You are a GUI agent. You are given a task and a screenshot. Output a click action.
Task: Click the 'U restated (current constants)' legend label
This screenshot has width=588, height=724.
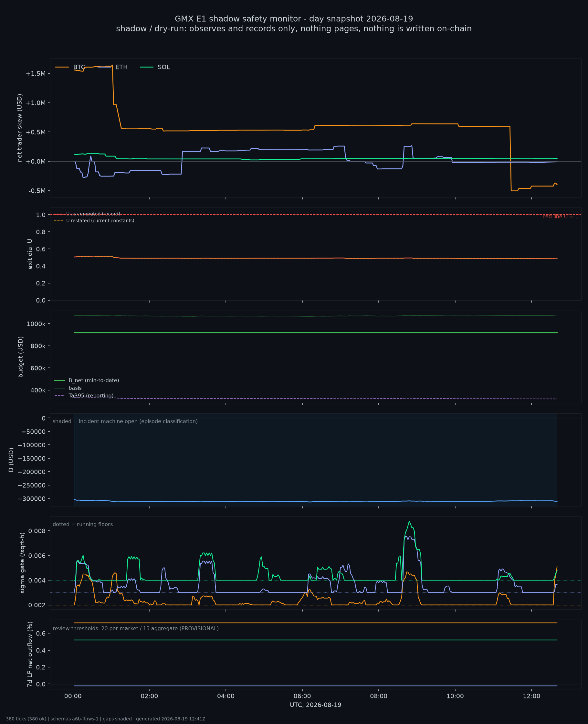point(100,220)
